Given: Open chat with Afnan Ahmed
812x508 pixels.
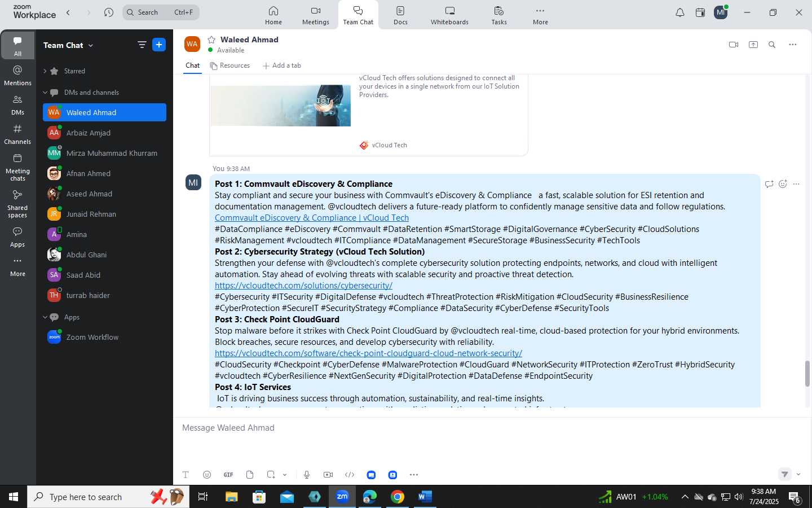Looking at the screenshot, I should [104, 173].
